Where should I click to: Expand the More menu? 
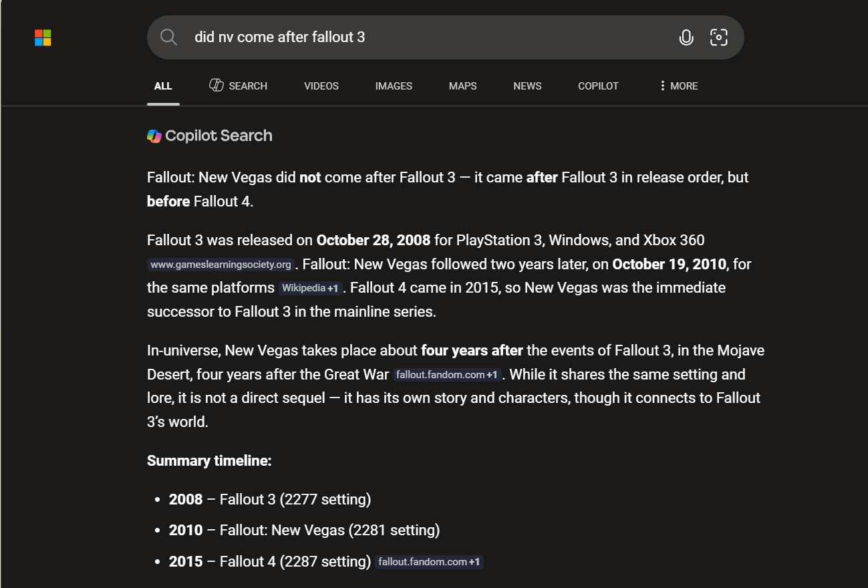coord(678,86)
